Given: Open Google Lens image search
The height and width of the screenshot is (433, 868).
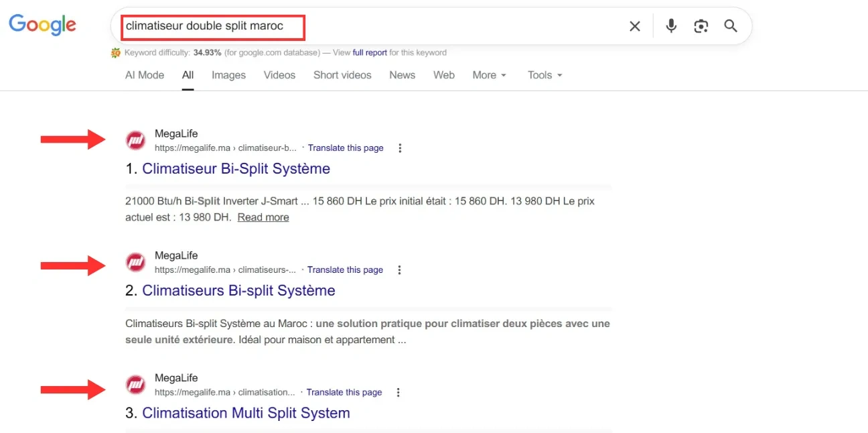Looking at the screenshot, I should tap(701, 25).
